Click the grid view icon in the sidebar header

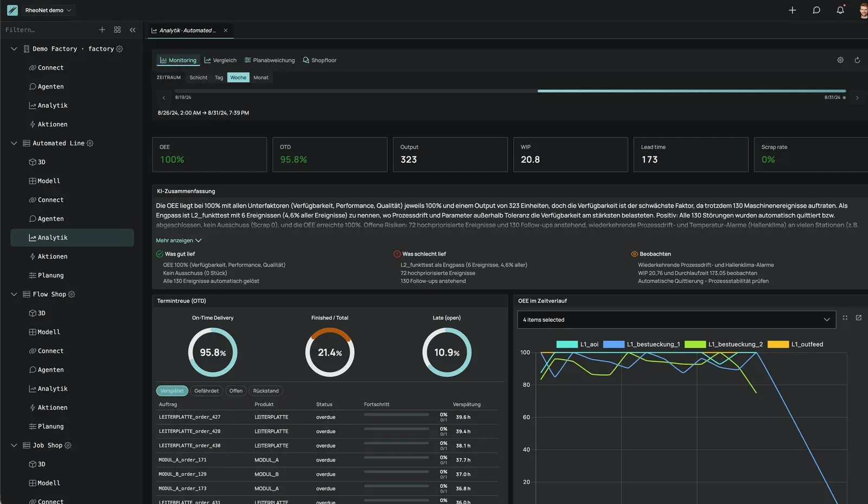pyautogui.click(x=117, y=30)
